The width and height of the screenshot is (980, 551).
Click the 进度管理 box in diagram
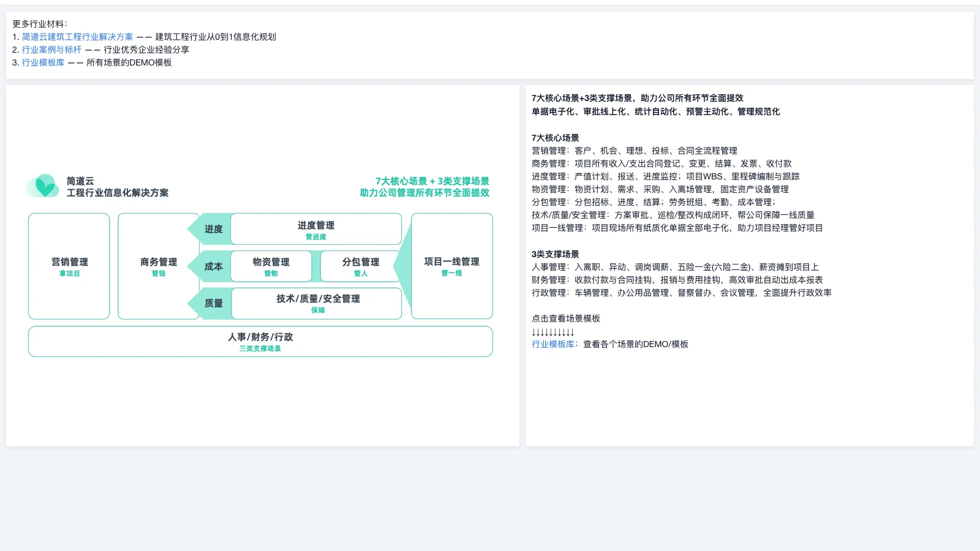(x=316, y=229)
